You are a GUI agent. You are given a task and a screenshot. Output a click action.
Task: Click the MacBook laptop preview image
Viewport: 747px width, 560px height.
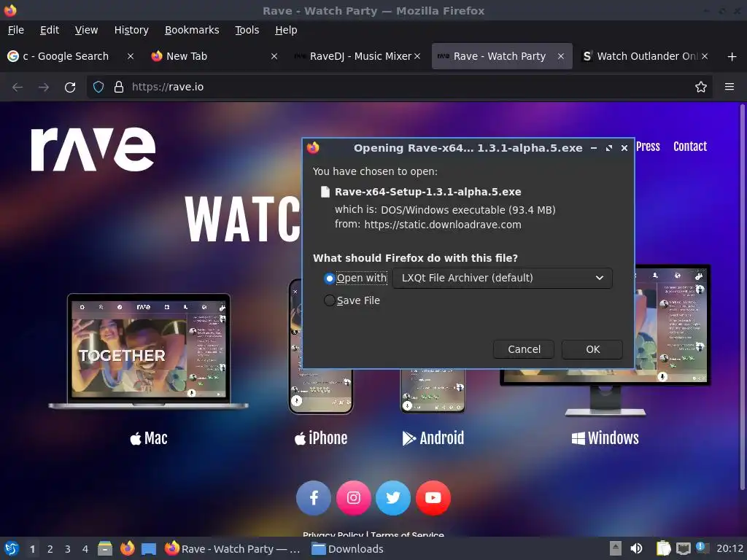click(x=149, y=351)
